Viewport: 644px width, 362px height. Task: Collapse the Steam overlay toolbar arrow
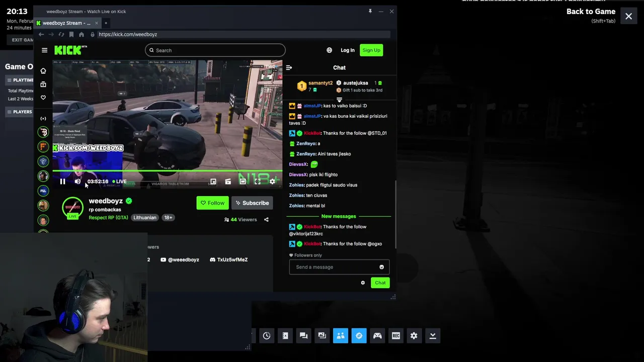[x=433, y=336]
